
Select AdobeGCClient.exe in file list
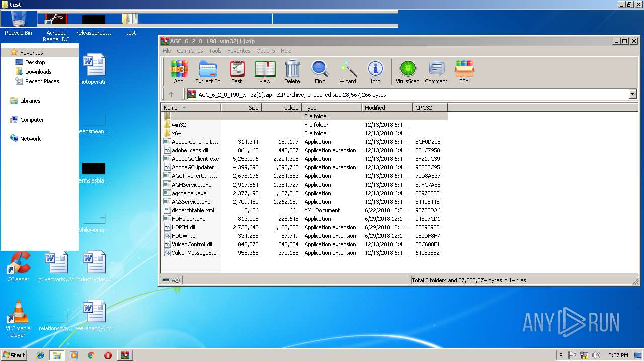[x=195, y=159]
